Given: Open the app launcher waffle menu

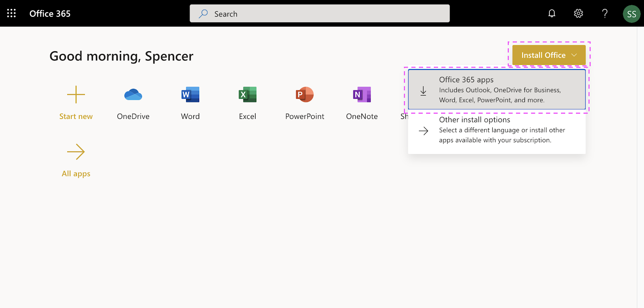Looking at the screenshot, I should coord(11,13).
